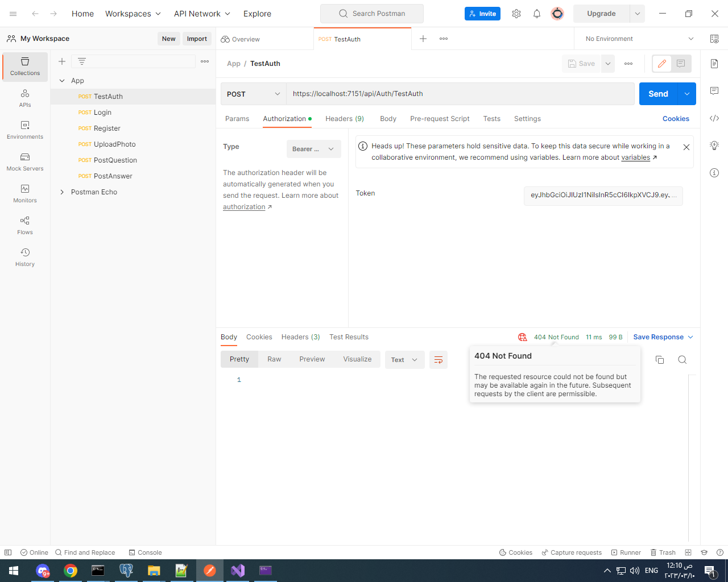Open the user avatar menu
Viewport: 728px width, 582px height.
[x=557, y=14]
